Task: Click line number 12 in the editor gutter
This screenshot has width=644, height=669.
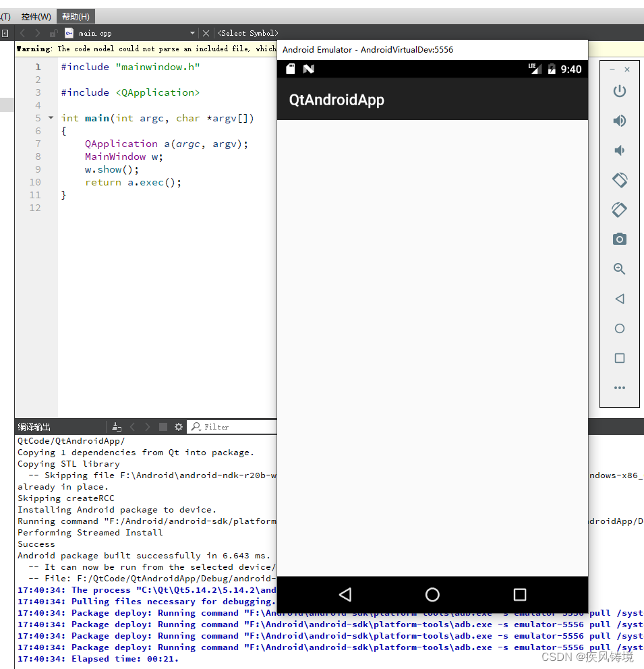Action: pyautogui.click(x=35, y=208)
